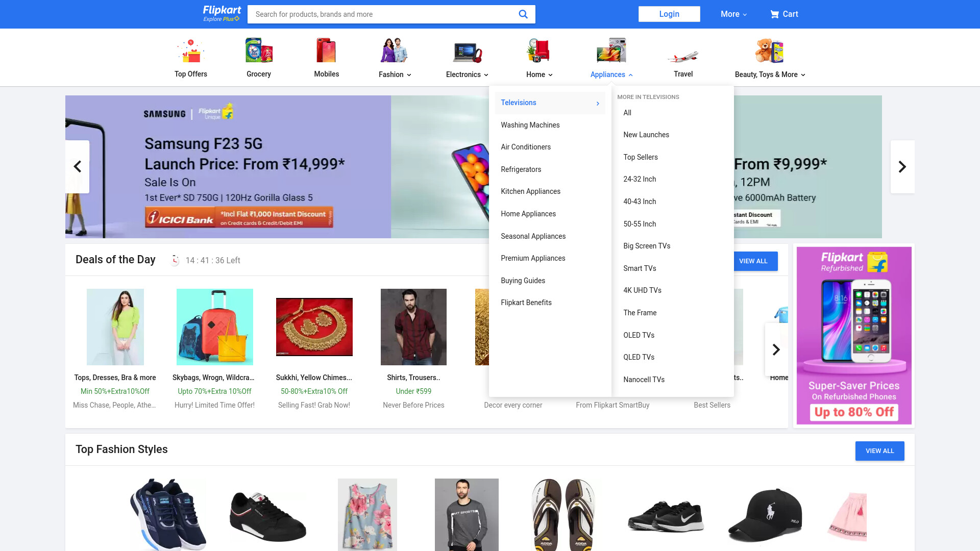Open All televisions link
Image resolution: width=980 pixels, height=551 pixels.
pyautogui.click(x=627, y=113)
